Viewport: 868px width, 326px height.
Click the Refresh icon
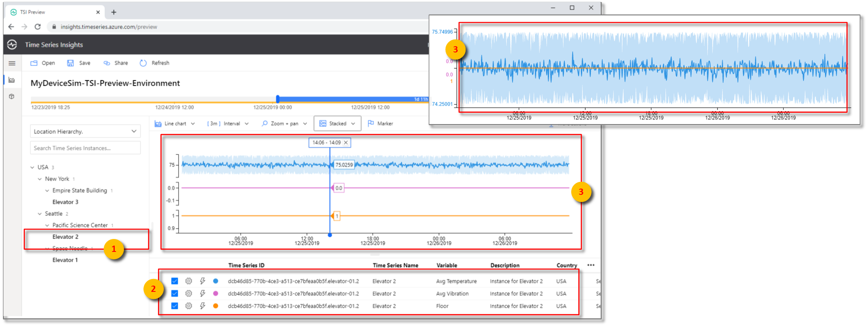point(143,63)
